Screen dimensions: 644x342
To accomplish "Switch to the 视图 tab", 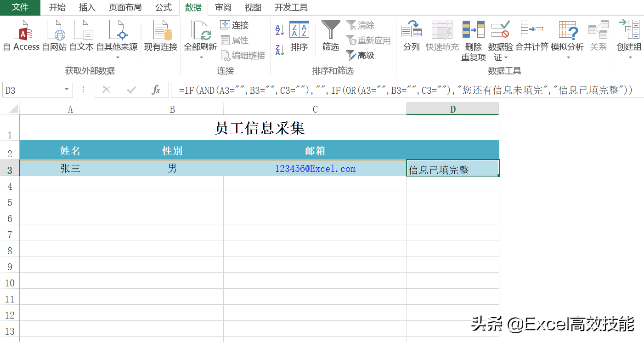I will coord(253,7).
